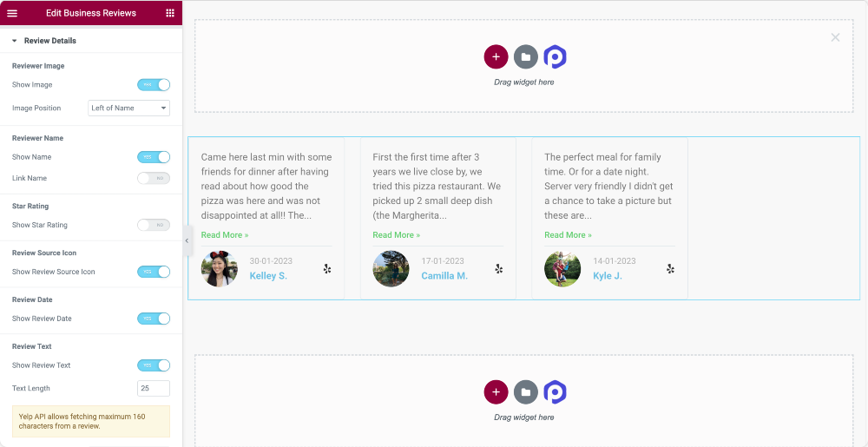
Task: Click the bottom add section plus button
Action: pyautogui.click(x=496, y=392)
